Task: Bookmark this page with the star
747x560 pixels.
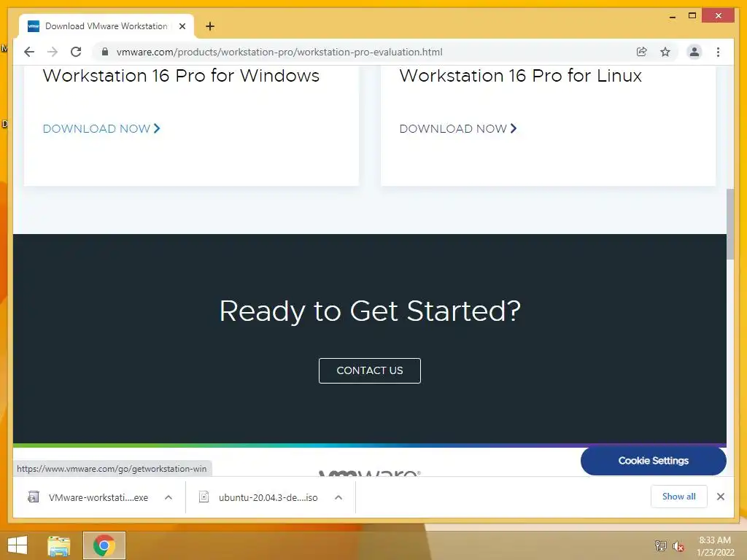Action: [665, 52]
